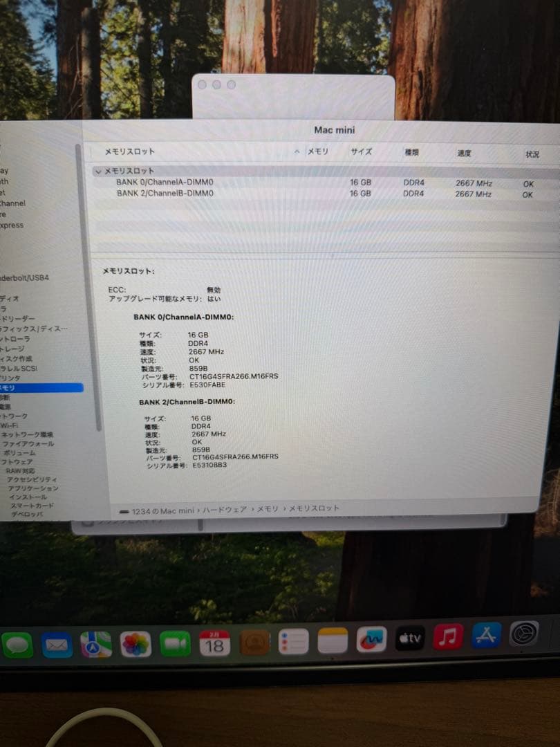Open the Apple TV app
Viewport: 560px width, 747px height.
(409, 638)
